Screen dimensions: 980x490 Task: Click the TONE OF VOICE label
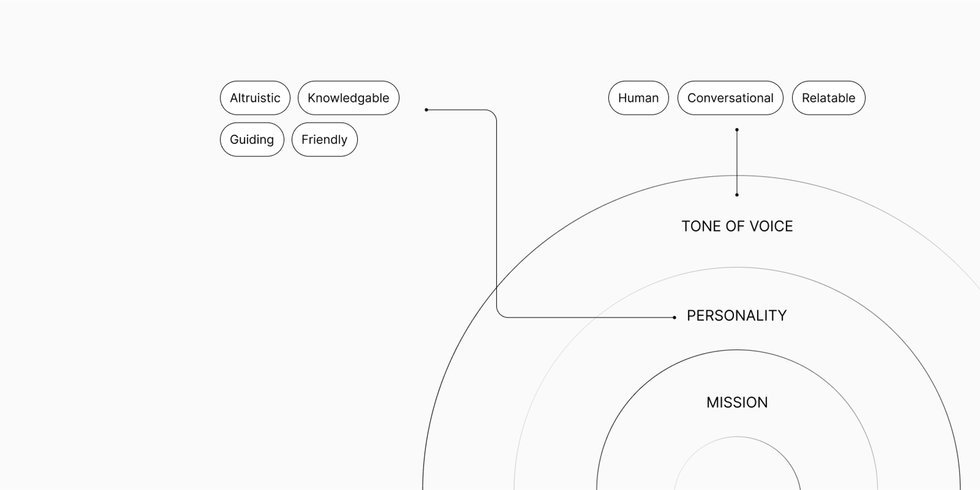(737, 226)
